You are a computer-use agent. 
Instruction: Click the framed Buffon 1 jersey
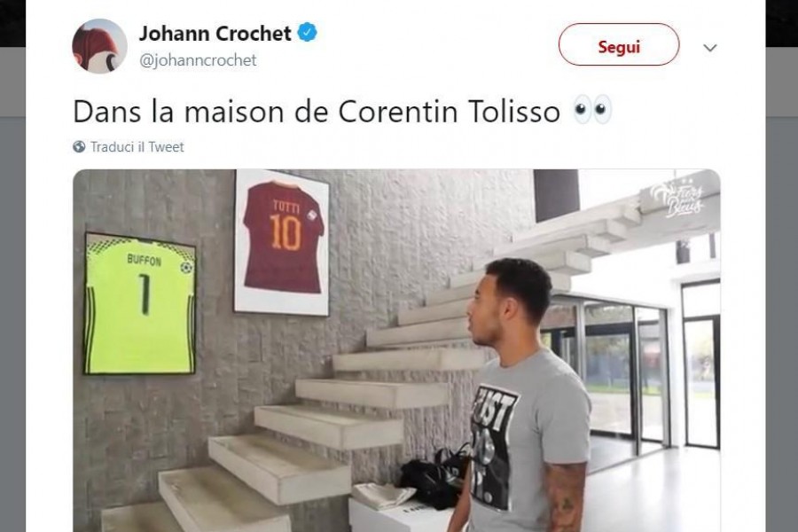(x=140, y=304)
